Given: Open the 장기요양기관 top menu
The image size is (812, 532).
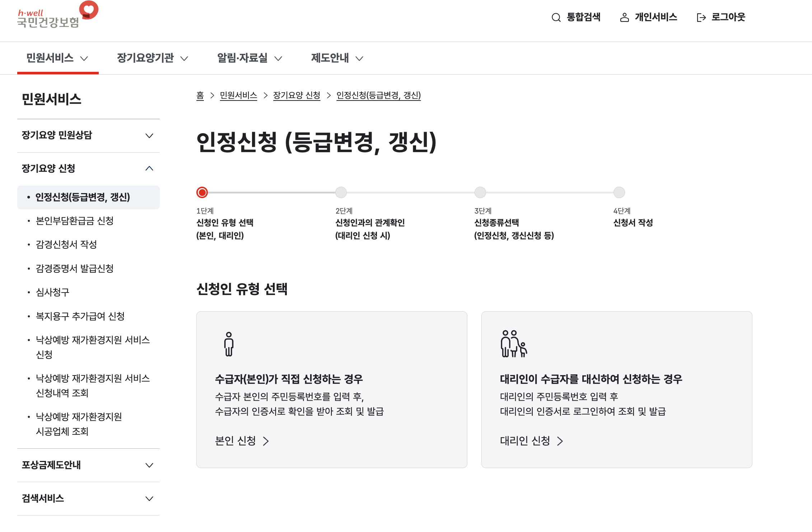Looking at the screenshot, I should (x=153, y=58).
